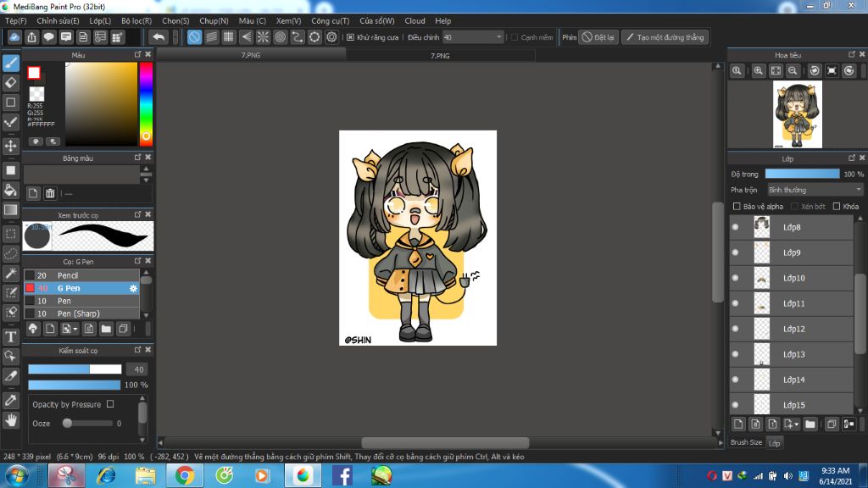Screen dimensions: 868x488
Task: Select the Text tool
Action: click(10, 337)
